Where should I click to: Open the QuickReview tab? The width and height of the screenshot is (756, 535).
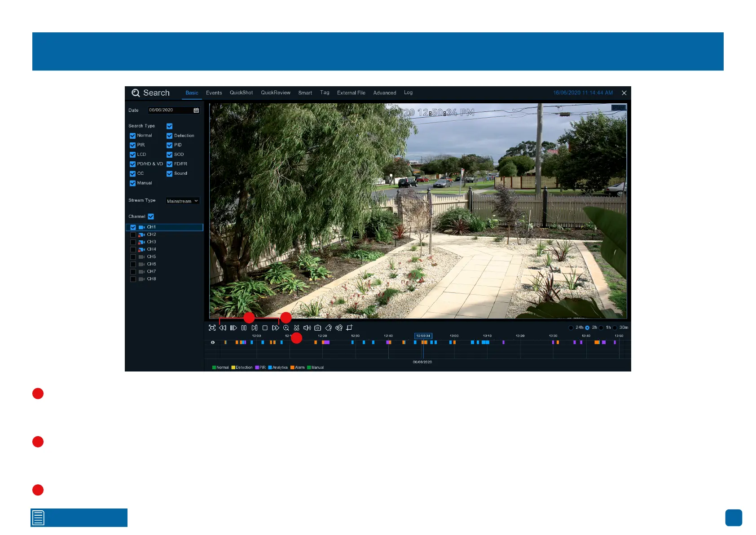[276, 93]
